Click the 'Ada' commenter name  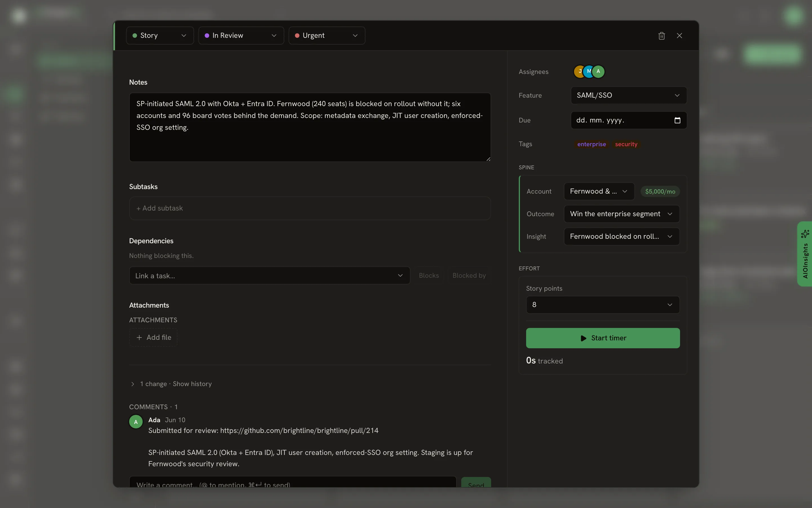(x=154, y=420)
